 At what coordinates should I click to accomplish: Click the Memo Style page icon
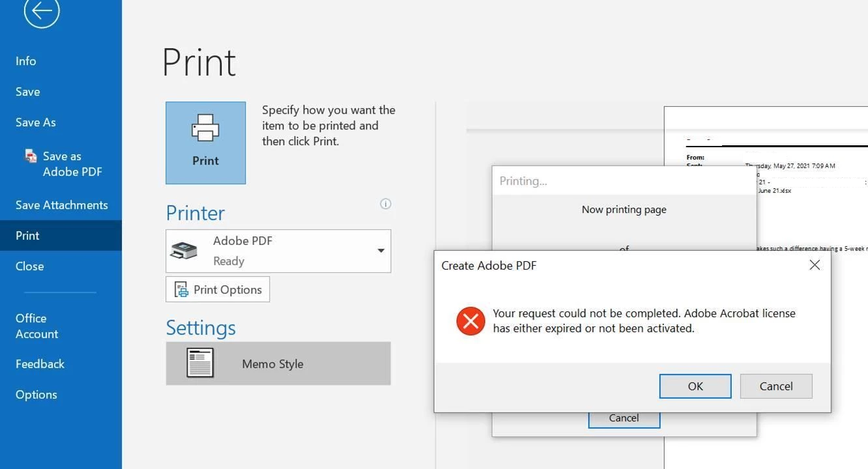point(200,363)
